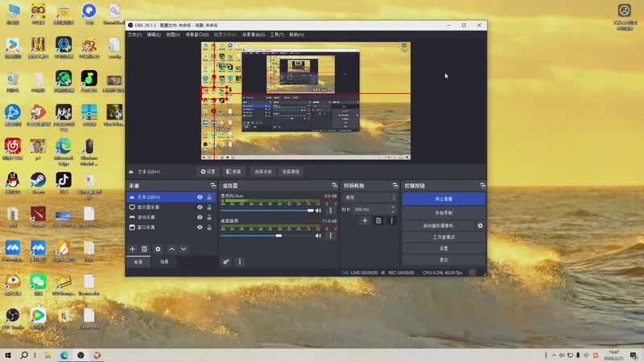Move selected source up
The width and height of the screenshot is (644, 362).
tap(171, 249)
